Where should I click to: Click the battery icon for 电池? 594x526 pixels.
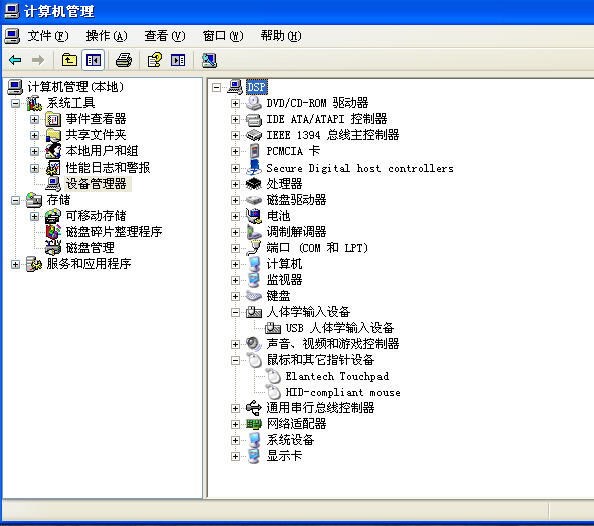click(x=253, y=216)
